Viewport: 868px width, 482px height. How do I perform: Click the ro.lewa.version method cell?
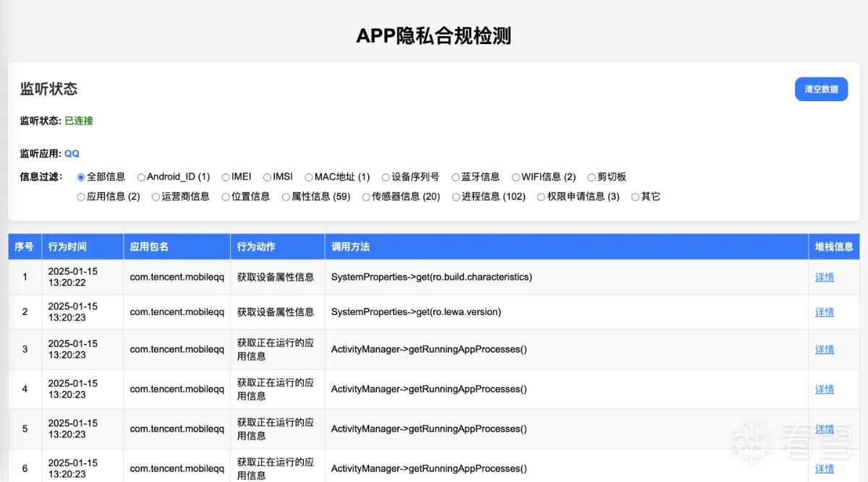tap(566, 312)
